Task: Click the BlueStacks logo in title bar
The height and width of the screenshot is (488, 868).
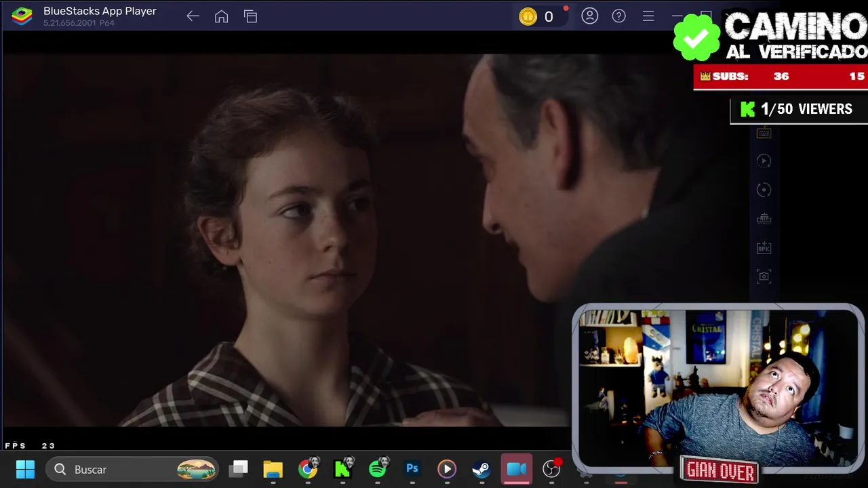Action: [x=22, y=16]
